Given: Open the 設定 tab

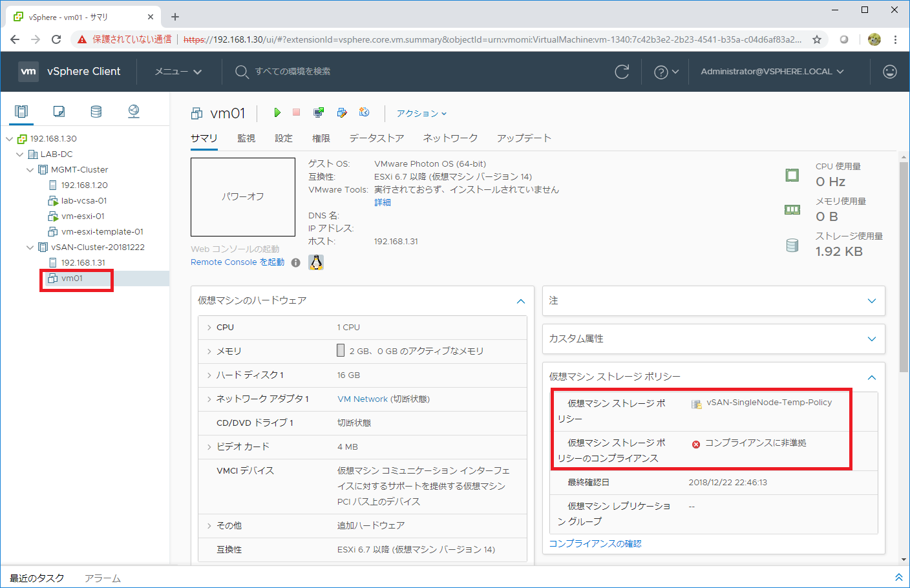Looking at the screenshot, I should [284, 138].
